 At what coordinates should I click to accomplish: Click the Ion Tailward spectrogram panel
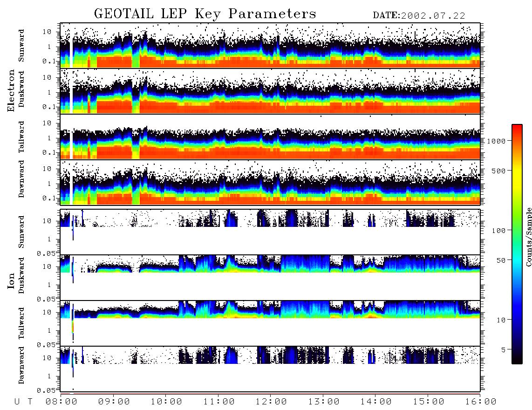click(270, 323)
